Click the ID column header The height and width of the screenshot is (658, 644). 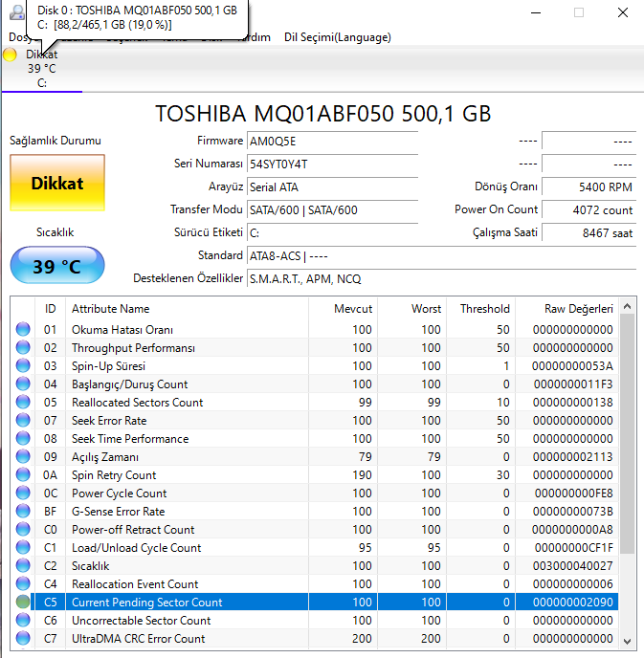[x=50, y=309]
